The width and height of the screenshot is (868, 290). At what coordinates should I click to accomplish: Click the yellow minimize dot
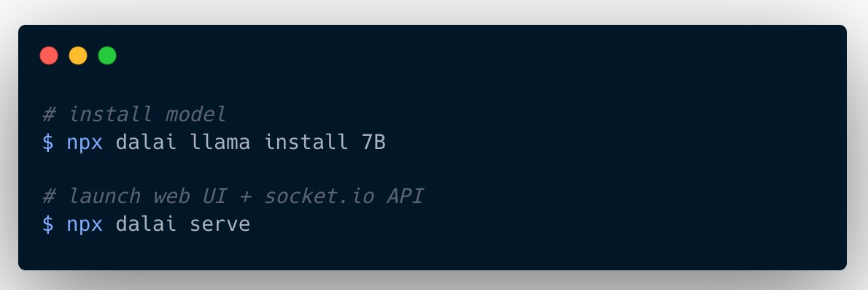[x=78, y=56]
